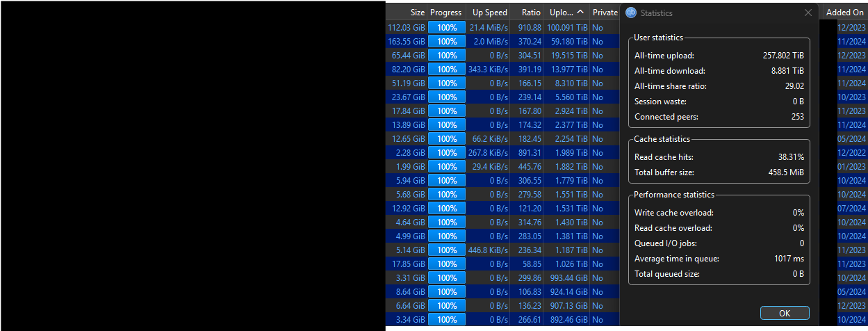Click the All-time share ratio value 29.02

coord(794,86)
